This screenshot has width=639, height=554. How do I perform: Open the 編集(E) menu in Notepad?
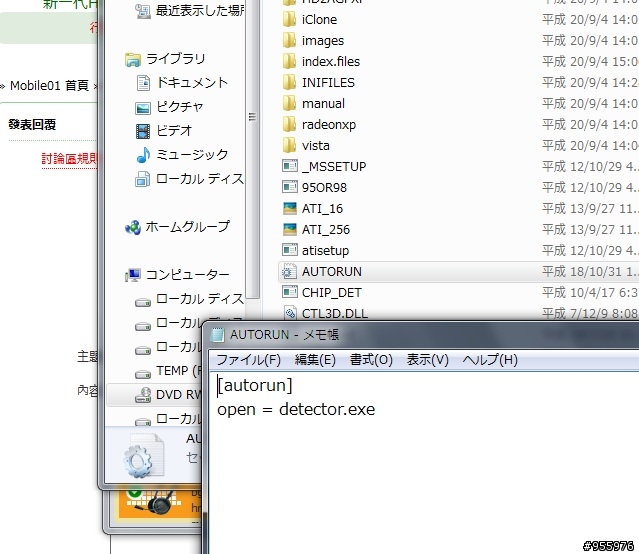315,360
